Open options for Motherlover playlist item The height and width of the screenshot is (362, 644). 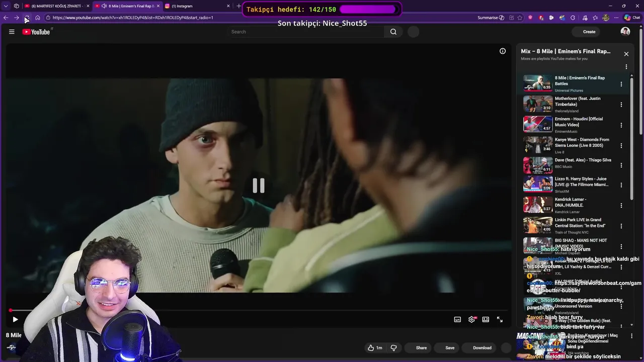(621, 105)
